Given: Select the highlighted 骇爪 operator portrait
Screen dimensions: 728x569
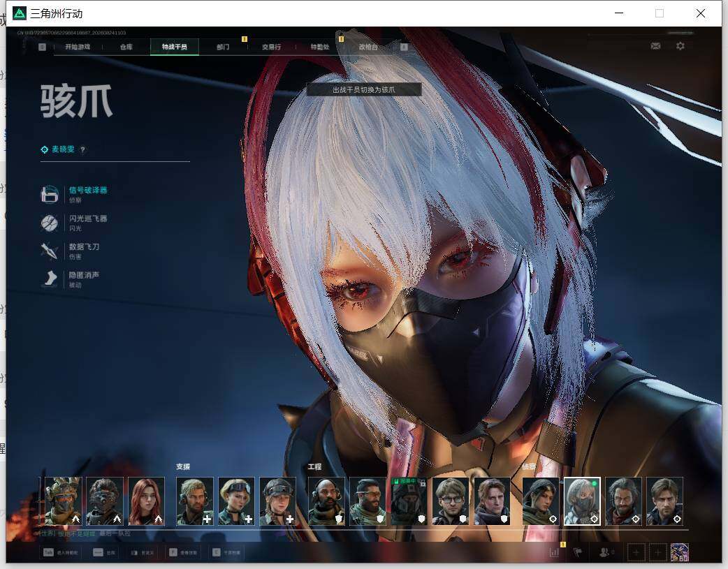Looking at the screenshot, I should tap(582, 501).
